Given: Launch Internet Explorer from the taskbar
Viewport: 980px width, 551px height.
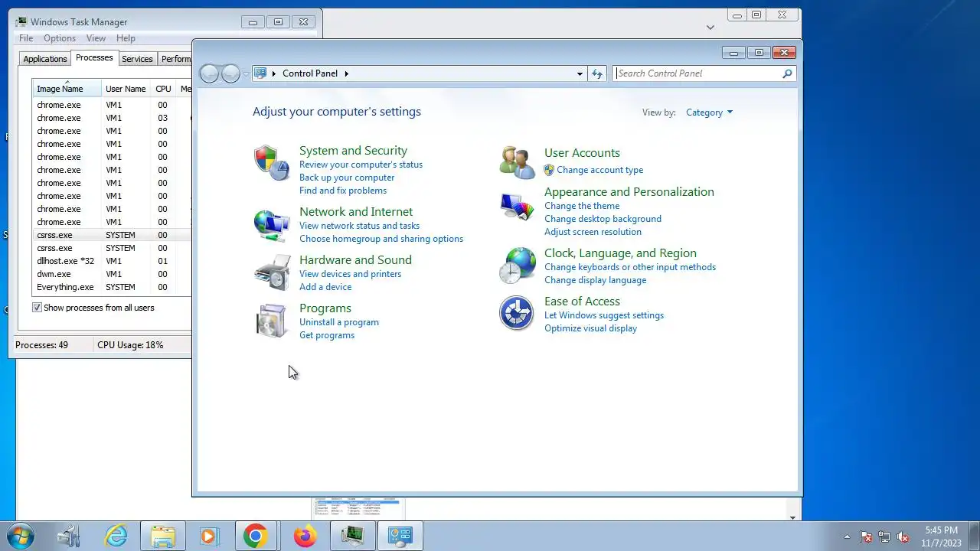Looking at the screenshot, I should pos(116,536).
